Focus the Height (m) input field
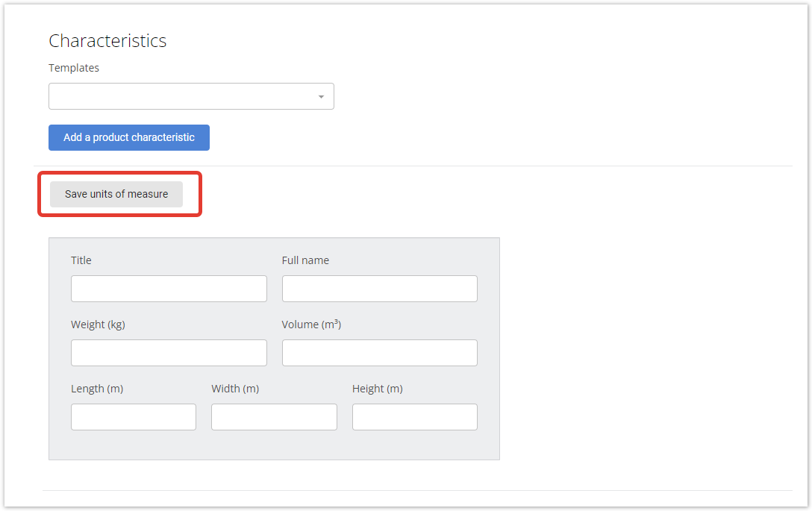The height and width of the screenshot is (511, 812). tap(415, 417)
